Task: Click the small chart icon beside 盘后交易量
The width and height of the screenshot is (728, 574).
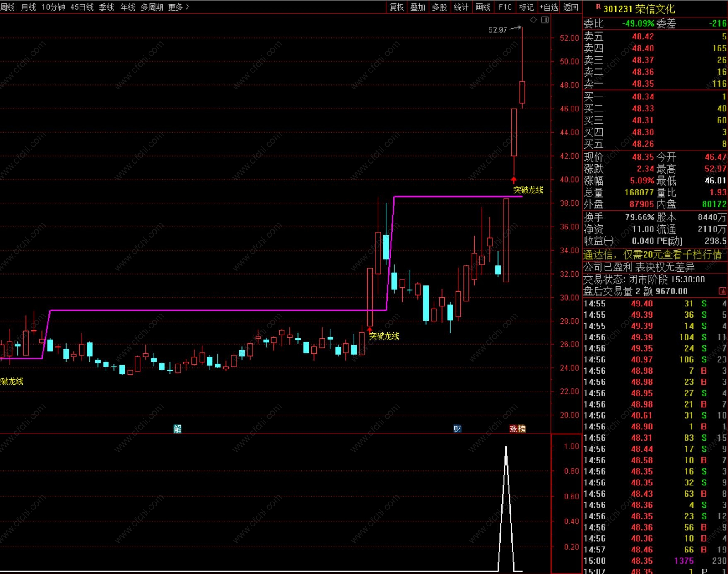Action: click(x=723, y=292)
